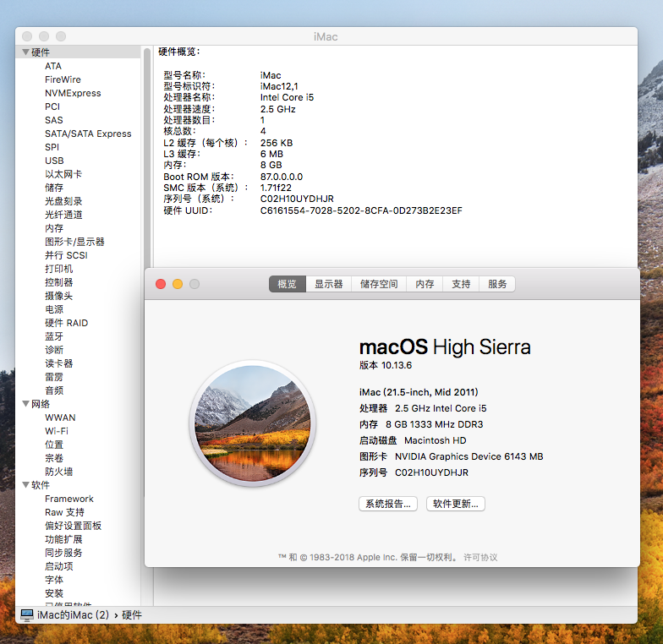
Task: Select 储存 in the sidebar
Action: 54,188
